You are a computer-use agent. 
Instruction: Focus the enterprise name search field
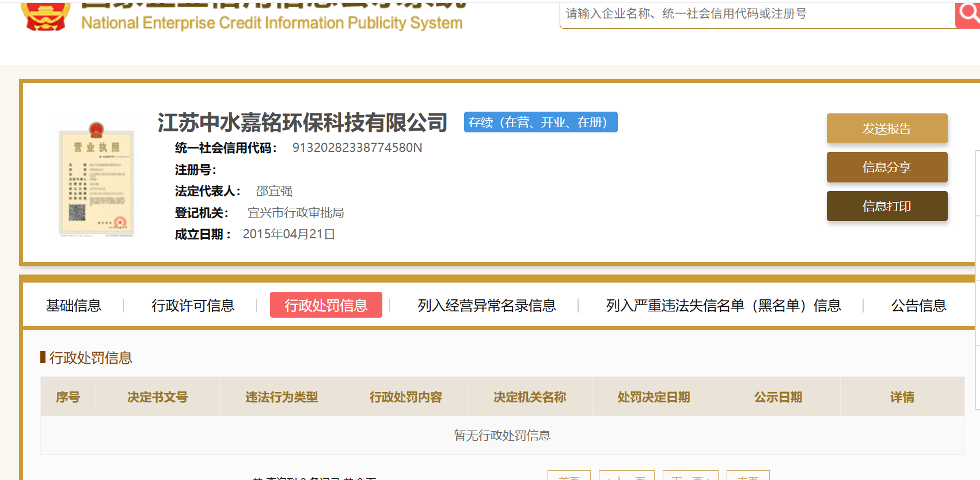point(757,14)
